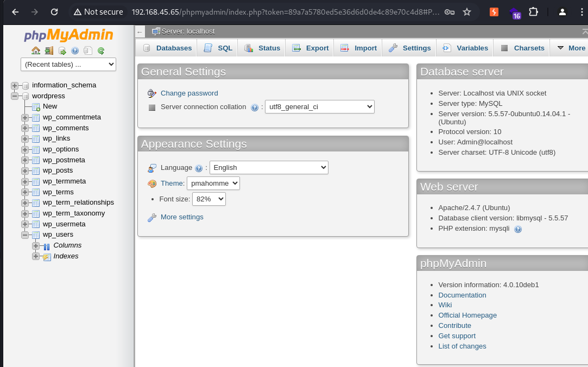This screenshot has width=588, height=367.
Task: Open the Documentation link under phpMyAdmin
Action: click(462, 295)
